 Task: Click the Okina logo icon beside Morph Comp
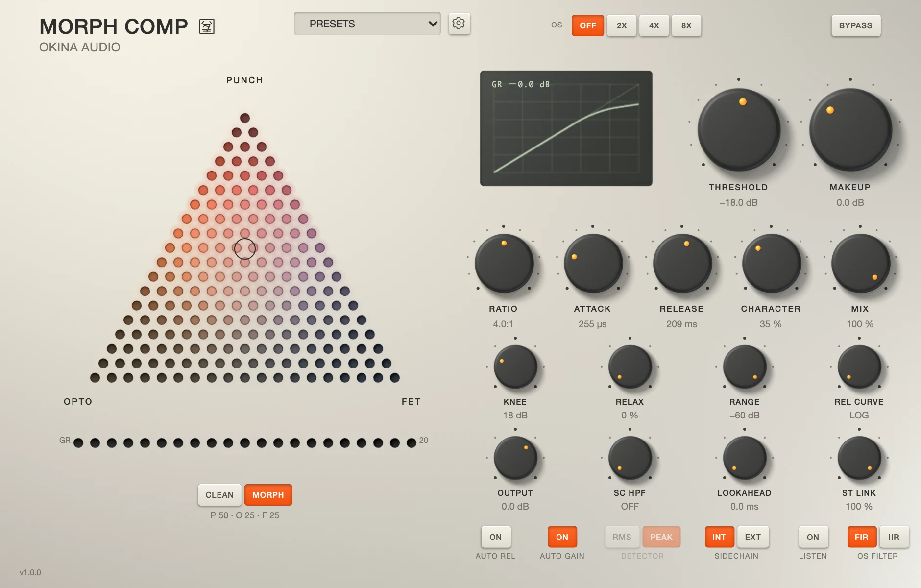click(x=207, y=26)
